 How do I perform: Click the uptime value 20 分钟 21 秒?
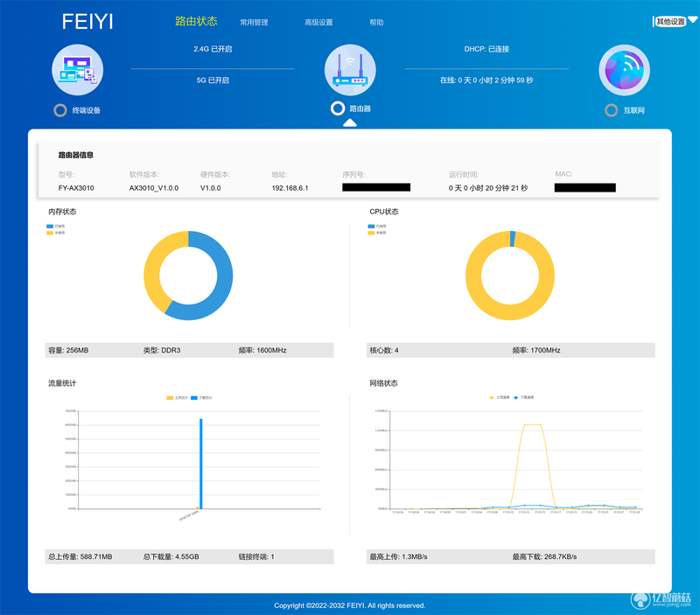click(488, 188)
